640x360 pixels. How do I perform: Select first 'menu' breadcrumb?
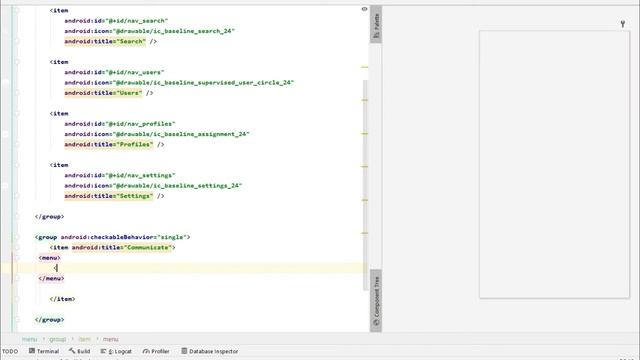click(x=29, y=339)
